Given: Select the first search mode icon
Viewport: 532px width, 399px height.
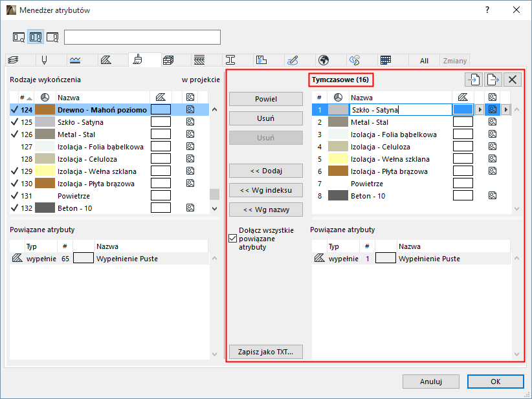Looking at the screenshot, I should click(x=19, y=37).
